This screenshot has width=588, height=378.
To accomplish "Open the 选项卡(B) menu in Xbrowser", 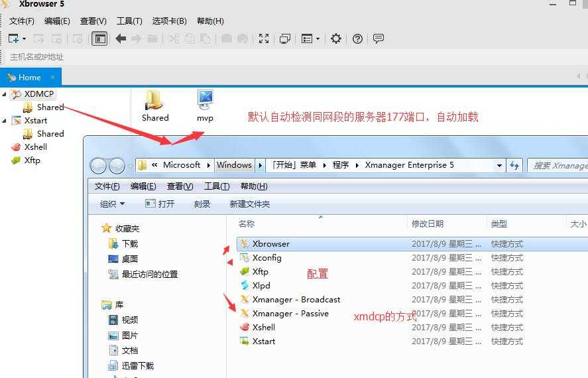I will 170,21.
